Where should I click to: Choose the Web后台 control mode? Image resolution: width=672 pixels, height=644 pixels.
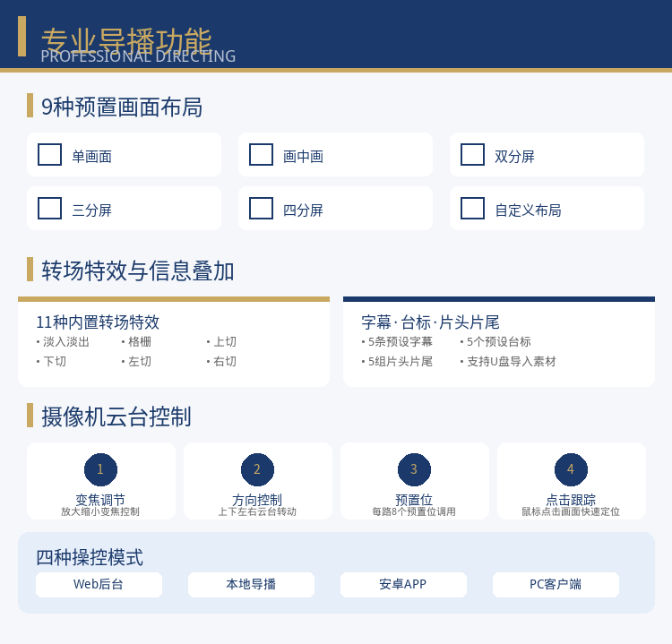(x=99, y=585)
